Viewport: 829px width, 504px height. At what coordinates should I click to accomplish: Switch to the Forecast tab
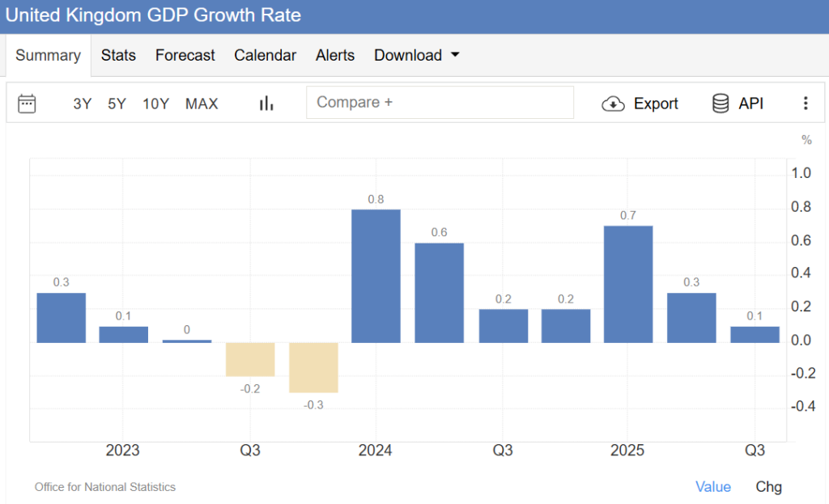pos(185,55)
